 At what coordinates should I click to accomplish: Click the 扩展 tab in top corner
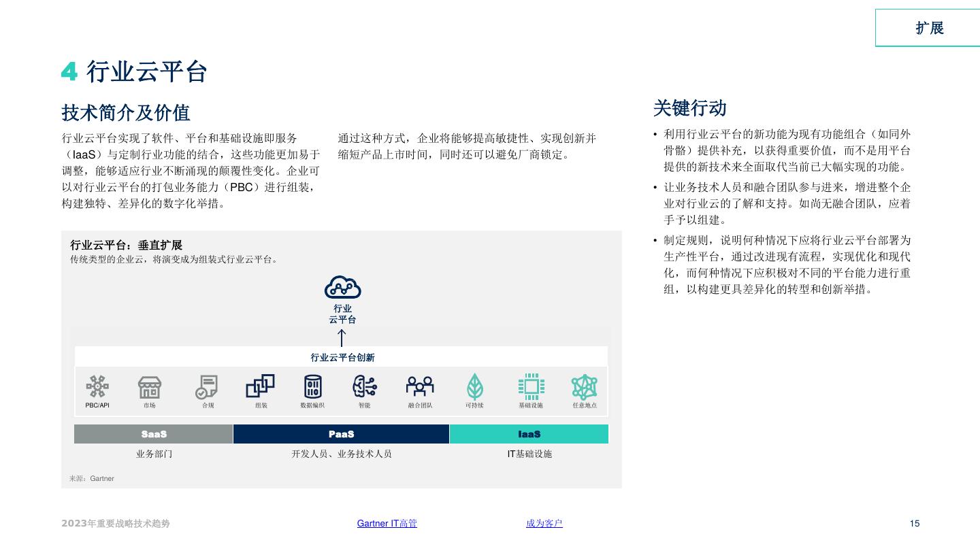(x=929, y=28)
